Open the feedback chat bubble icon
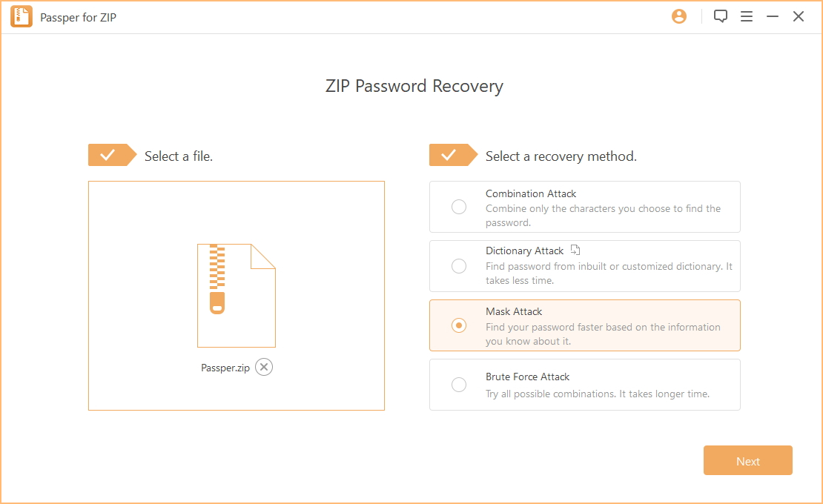This screenshot has height=504, width=823. click(x=720, y=17)
